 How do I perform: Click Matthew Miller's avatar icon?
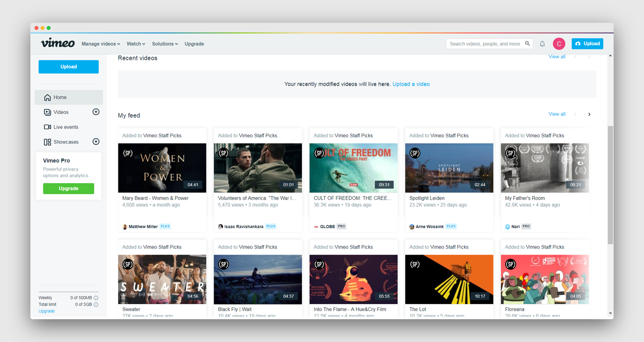[125, 227]
